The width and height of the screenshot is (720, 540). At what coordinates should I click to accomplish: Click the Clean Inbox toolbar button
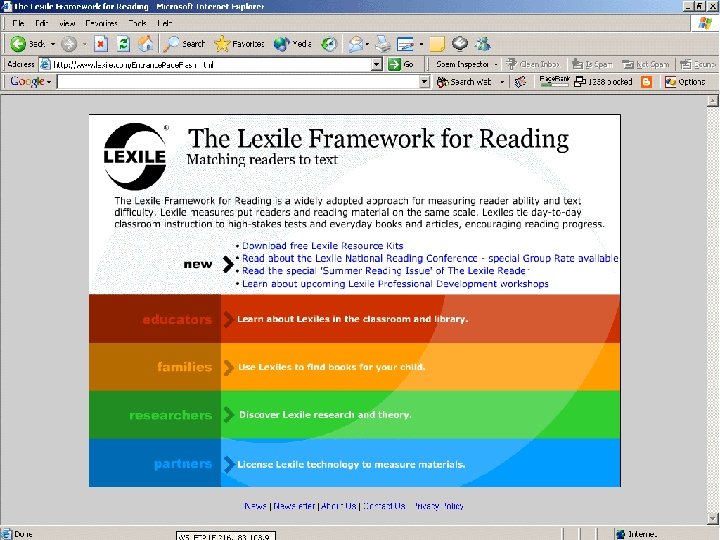532,64
